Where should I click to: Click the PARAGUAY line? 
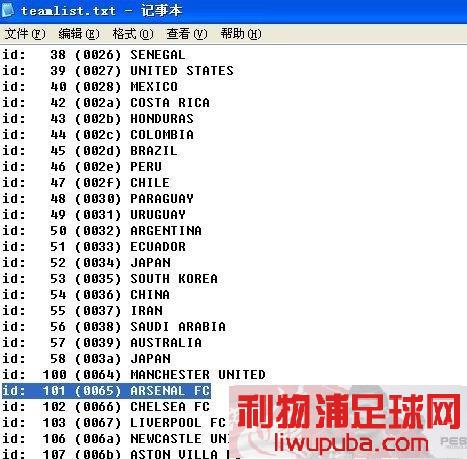98,199
